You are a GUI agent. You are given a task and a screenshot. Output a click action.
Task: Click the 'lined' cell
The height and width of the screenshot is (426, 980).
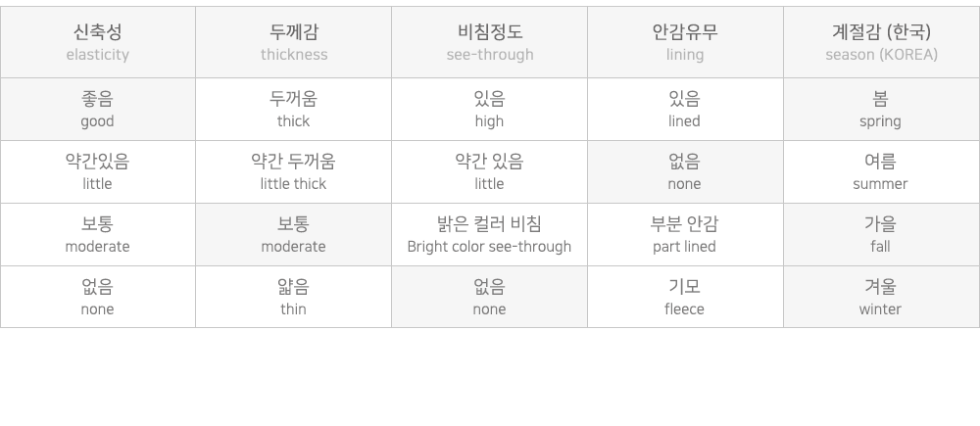pyautogui.click(x=685, y=110)
